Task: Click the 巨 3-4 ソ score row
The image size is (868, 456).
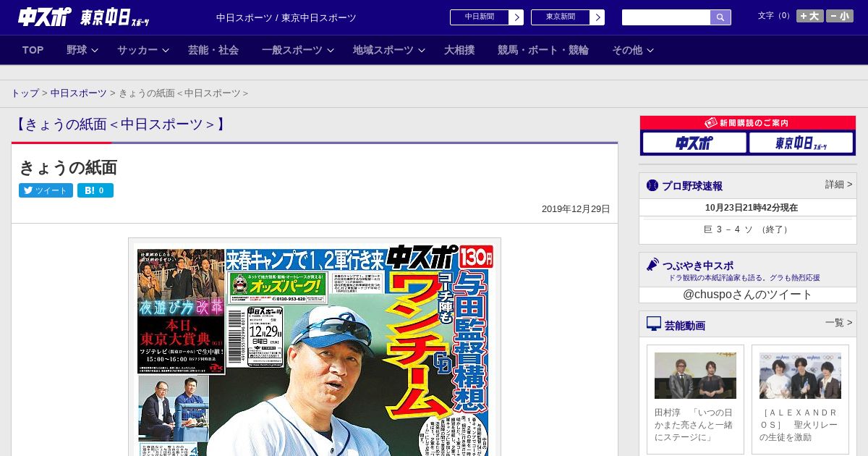Action: point(748,229)
